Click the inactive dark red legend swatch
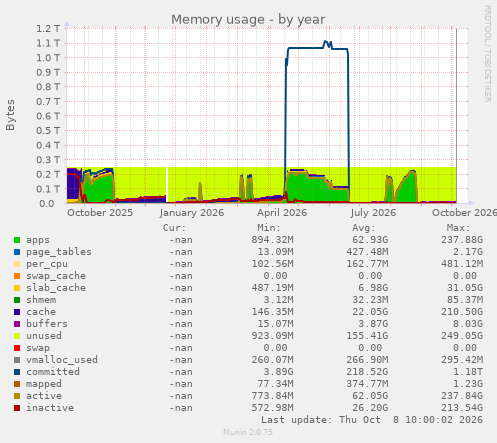The image size is (497, 443). coord(17,408)
